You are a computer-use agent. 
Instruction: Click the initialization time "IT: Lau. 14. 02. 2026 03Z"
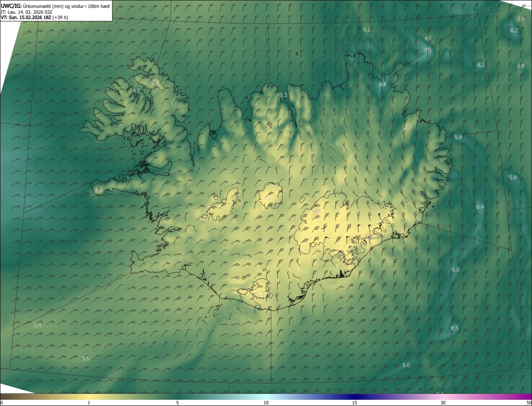[27, 12]
